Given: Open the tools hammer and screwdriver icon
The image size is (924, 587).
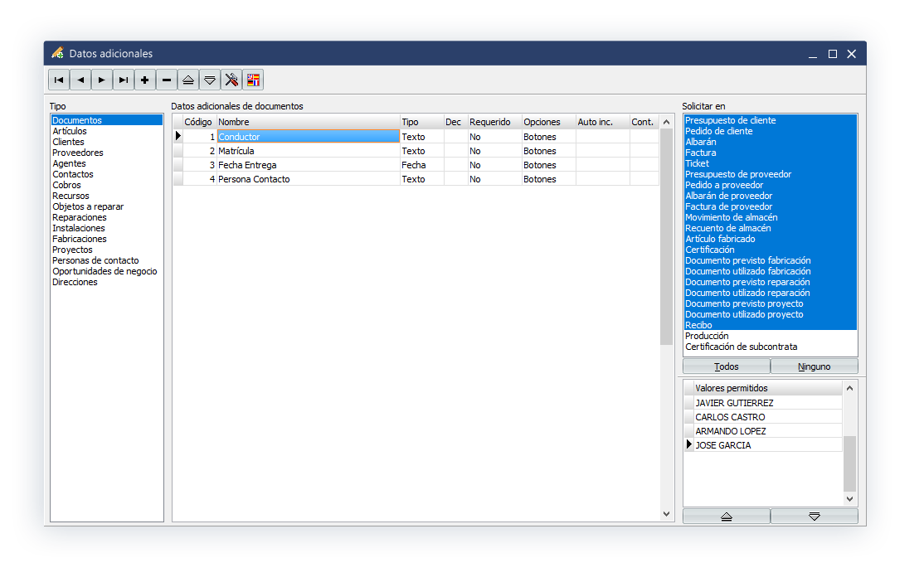Looking at the screenshot, I should coord(231,80).
